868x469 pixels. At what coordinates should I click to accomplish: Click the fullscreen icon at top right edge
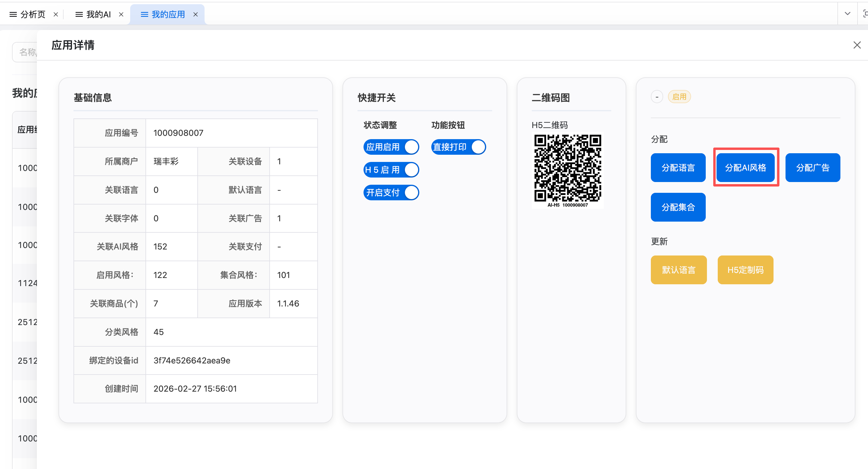pyautogui.click(x=865, y=14)
